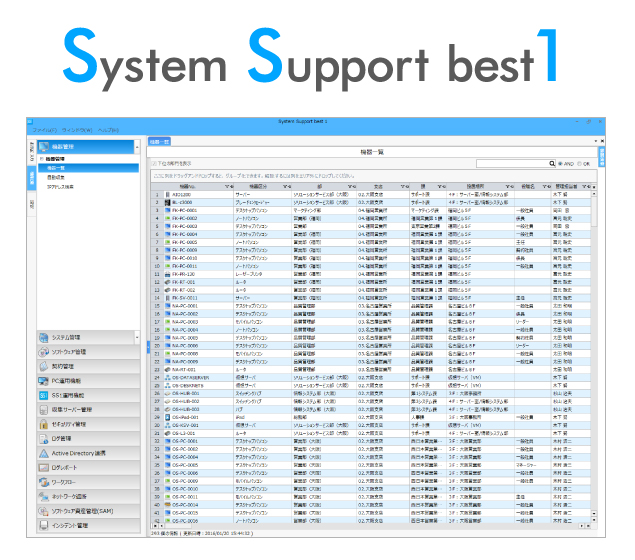This screenshot has height=560, width=635.
Task: Open the 契約管理 sidebar section
Action: pyautogui.click(x=89, y=366)
